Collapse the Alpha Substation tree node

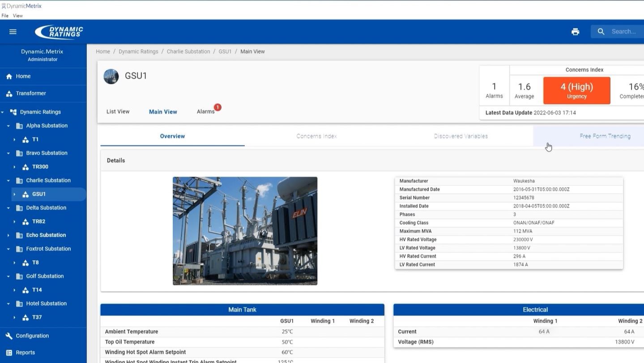click(8, 126)
